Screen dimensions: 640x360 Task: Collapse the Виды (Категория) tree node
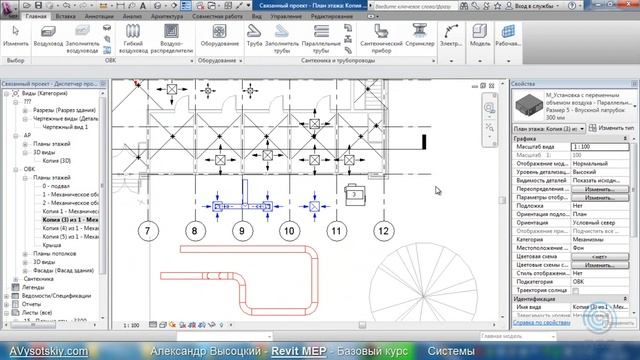(x=7, y=93)
